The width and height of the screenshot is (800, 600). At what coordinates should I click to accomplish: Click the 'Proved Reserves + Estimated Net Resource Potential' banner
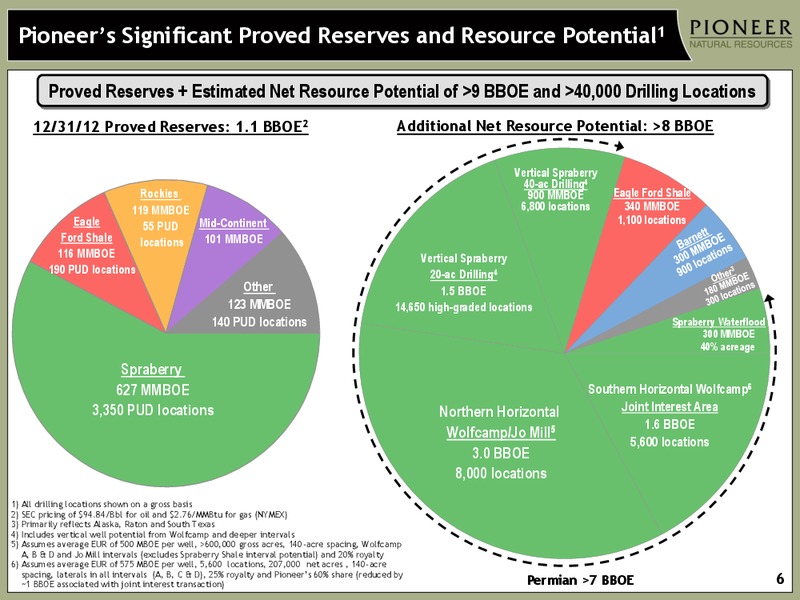click(x=402, y=91)
